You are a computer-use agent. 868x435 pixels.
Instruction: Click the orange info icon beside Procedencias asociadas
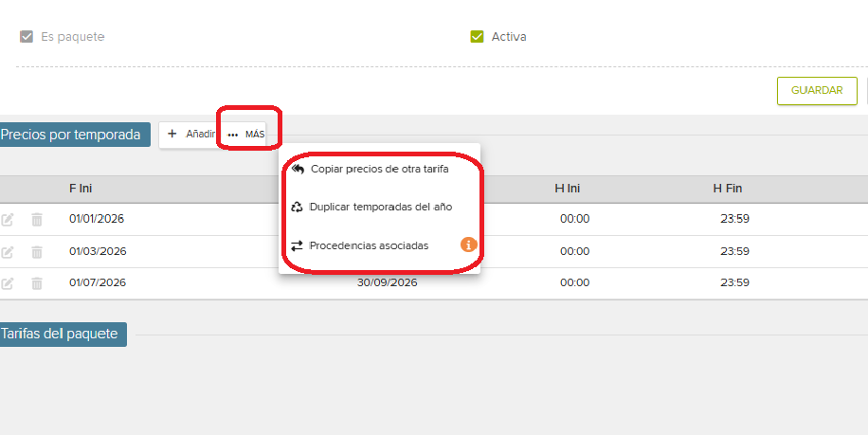(468, 245)
